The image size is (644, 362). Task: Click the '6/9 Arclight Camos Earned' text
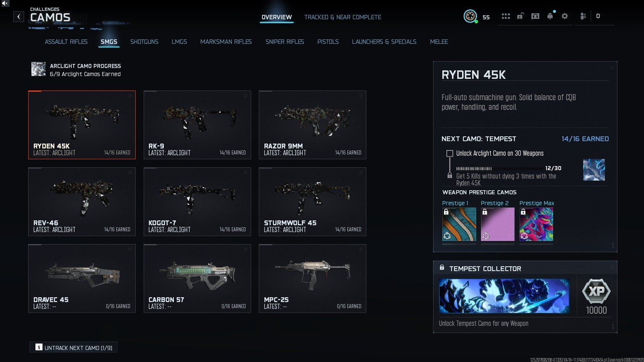(85, 74)
